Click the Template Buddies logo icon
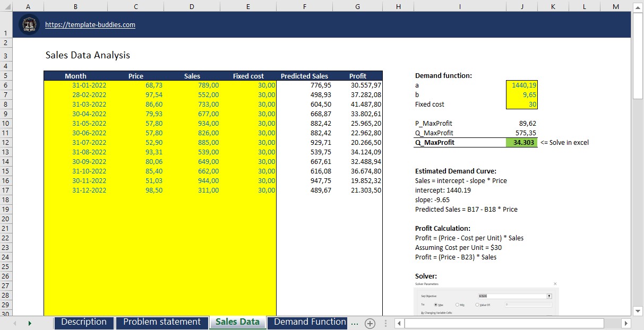Image resolution: width=644 pixels, height=330 pixels. (x=29, y=24)
